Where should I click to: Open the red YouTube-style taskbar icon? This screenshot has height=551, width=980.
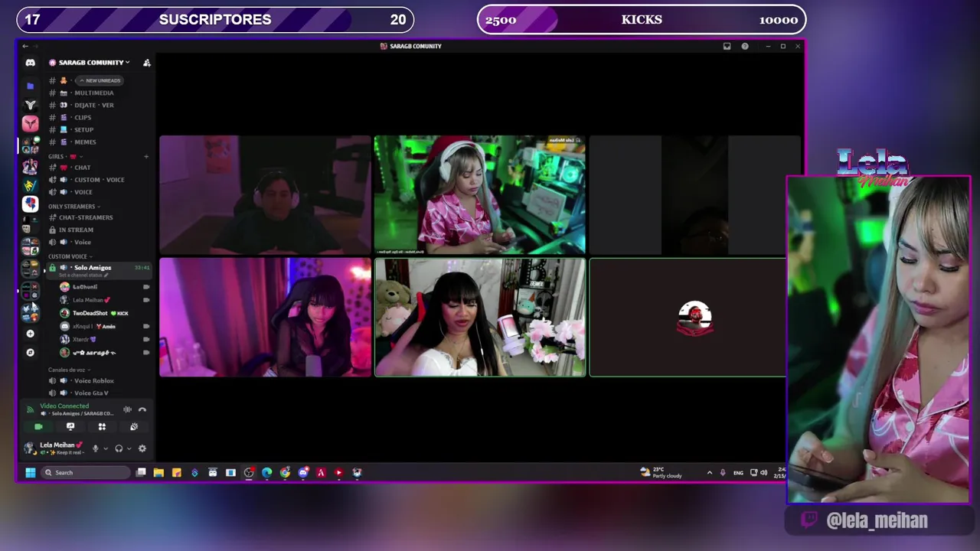coord(338,472)
